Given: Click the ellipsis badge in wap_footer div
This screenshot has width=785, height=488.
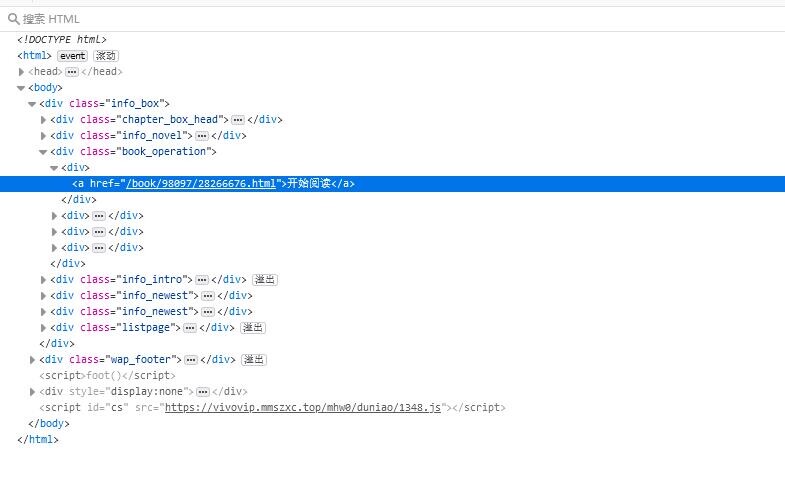Looking at the screenshot, I should click(x=190, y=360).
